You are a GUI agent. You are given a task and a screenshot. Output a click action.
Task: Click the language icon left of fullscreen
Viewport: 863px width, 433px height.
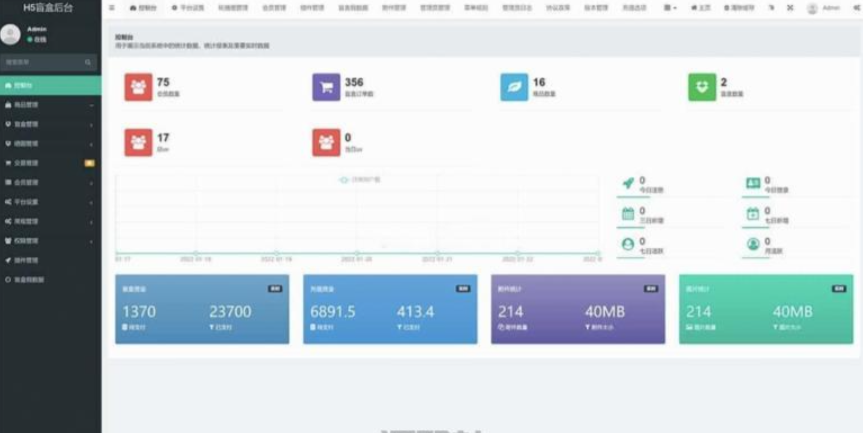771,8
